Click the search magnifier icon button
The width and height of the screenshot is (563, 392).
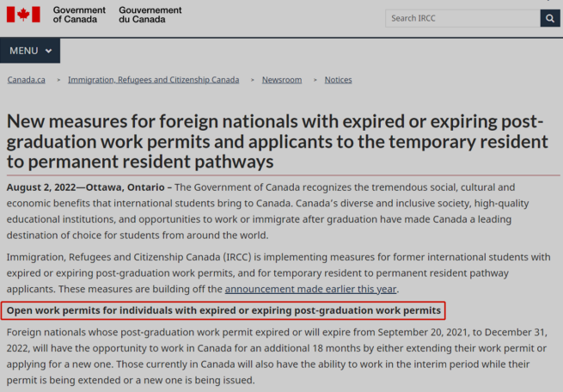coord(550,18)
